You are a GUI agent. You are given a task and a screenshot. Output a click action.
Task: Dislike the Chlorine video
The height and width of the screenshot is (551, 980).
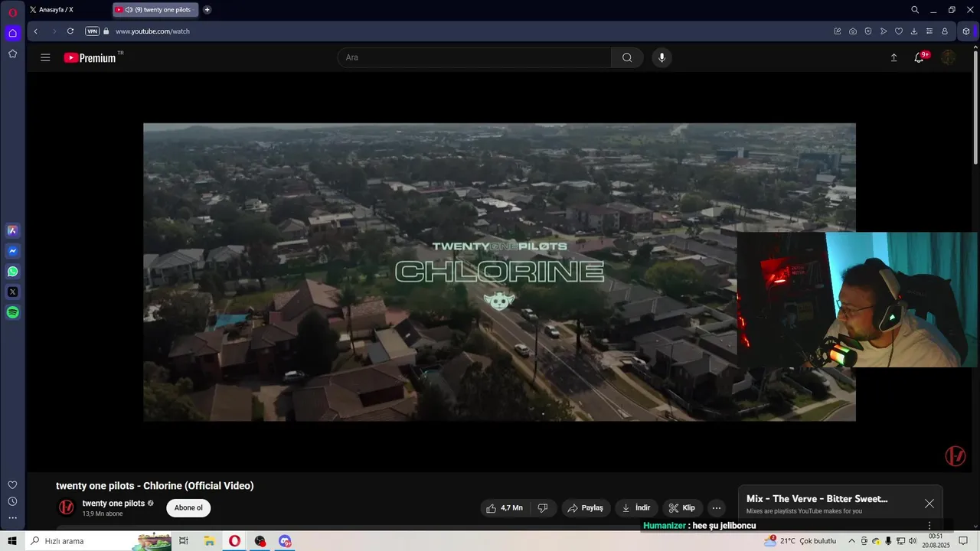click(x=543, y=507)
